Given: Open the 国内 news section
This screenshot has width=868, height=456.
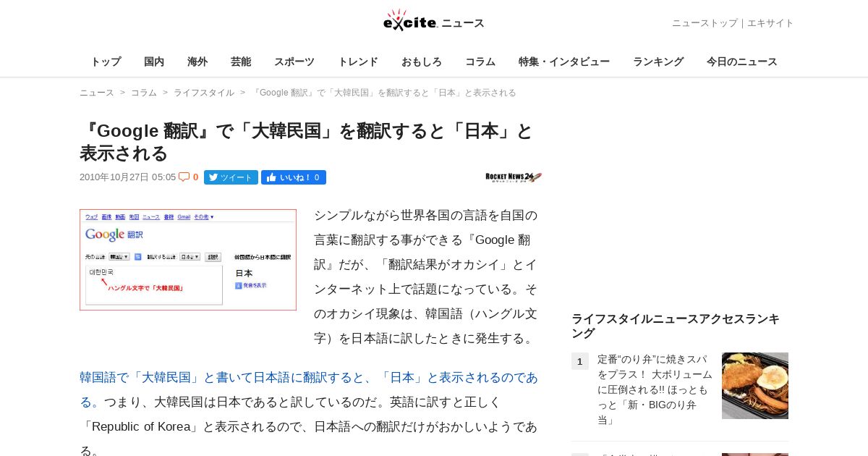Looking at the screenshot, I should coord(154,62).
